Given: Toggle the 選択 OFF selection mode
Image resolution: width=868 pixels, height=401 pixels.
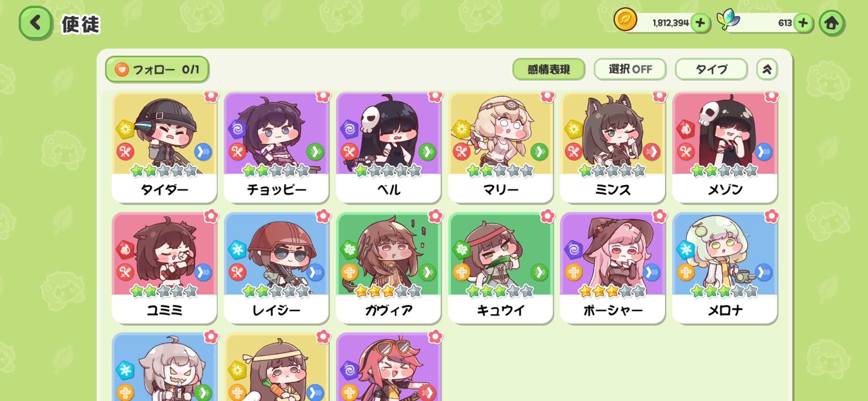Looking at the screenshot, I should pyautogui.click(x=630, y=69).
